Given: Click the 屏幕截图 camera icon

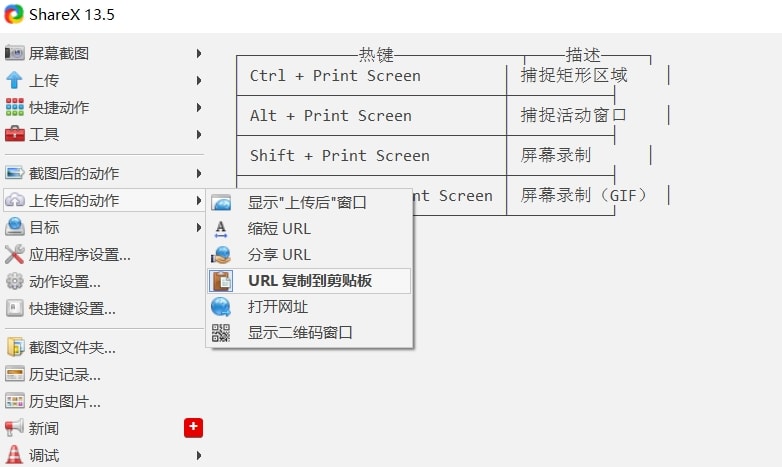Looking at the screenshot, I should [x=14, y=53].
